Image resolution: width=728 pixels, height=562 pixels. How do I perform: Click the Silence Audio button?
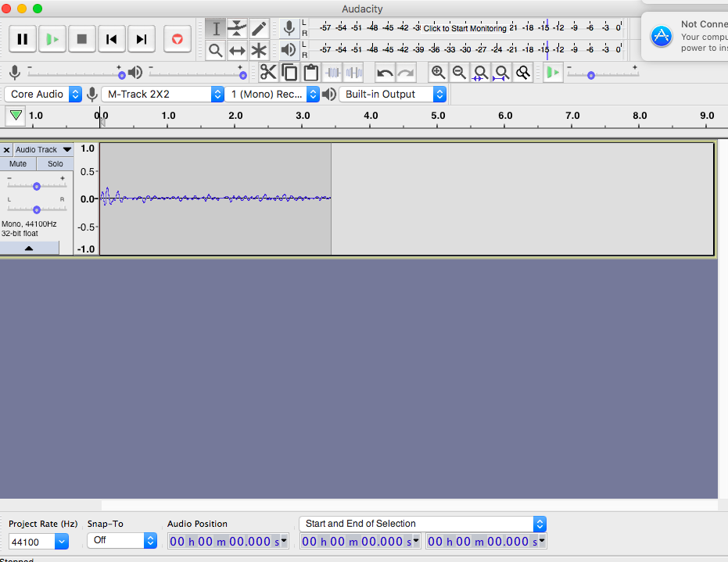coord(353,73)
